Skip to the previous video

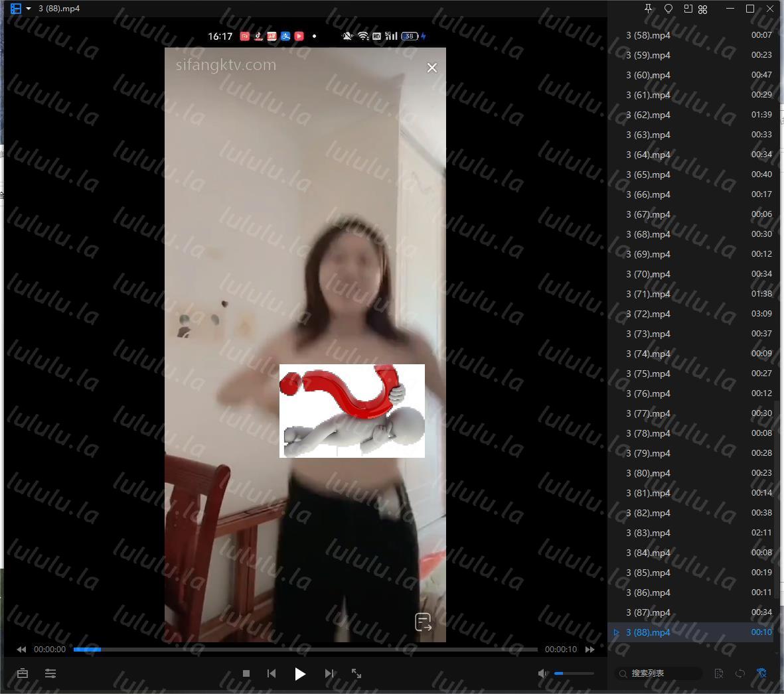(x=272, y=673)
